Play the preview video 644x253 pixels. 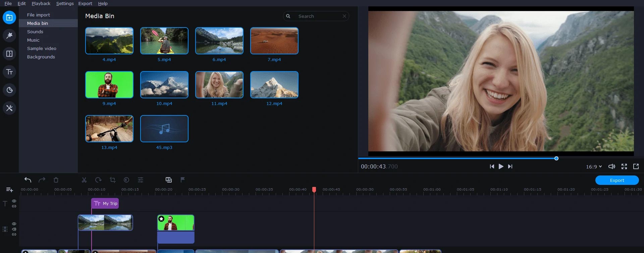coord(501,166)
